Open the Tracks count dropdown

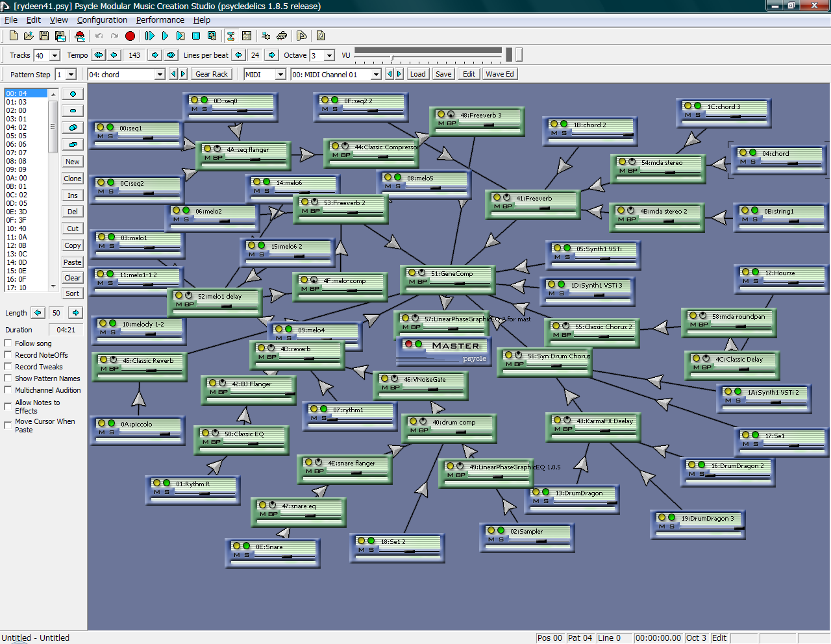click(x=55, y=56)
